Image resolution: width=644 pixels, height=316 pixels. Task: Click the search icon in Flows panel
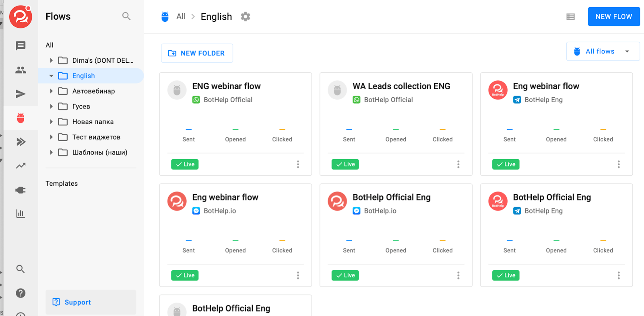[x=126, y=16]
